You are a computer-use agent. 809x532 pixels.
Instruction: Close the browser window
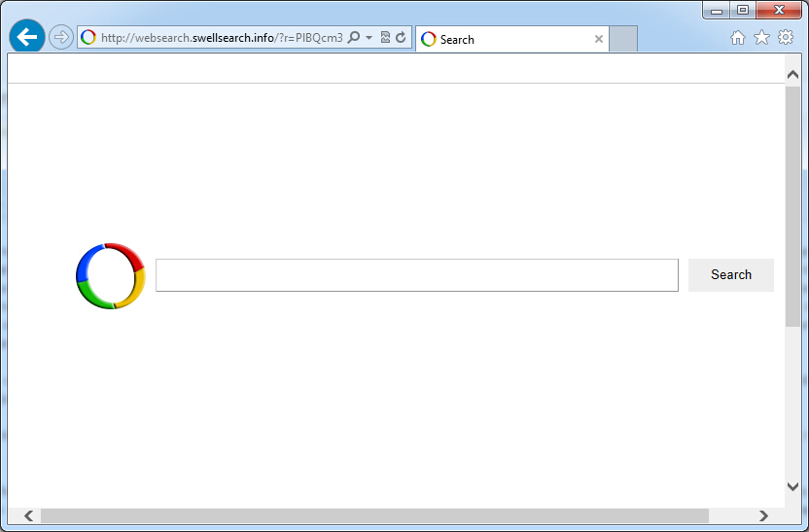tap(779, 11)
